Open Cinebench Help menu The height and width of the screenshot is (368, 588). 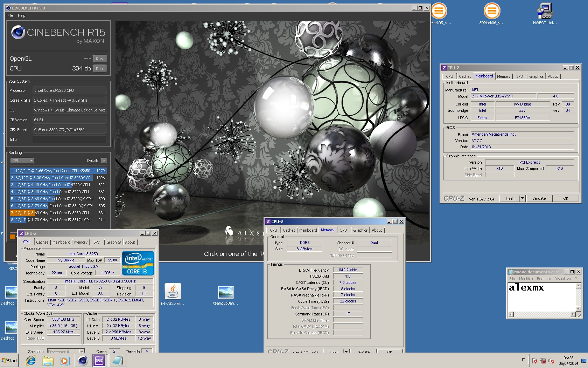click(22, 15)
